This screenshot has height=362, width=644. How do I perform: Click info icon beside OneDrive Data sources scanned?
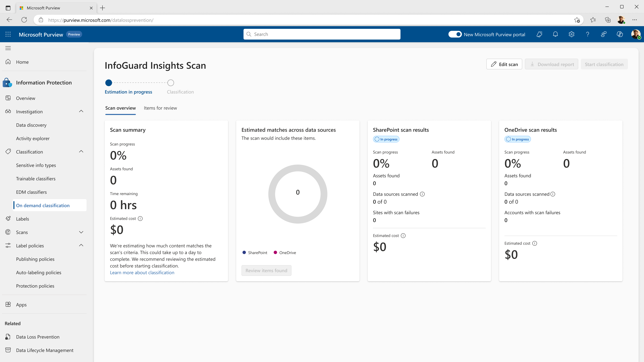click(553, 194)
